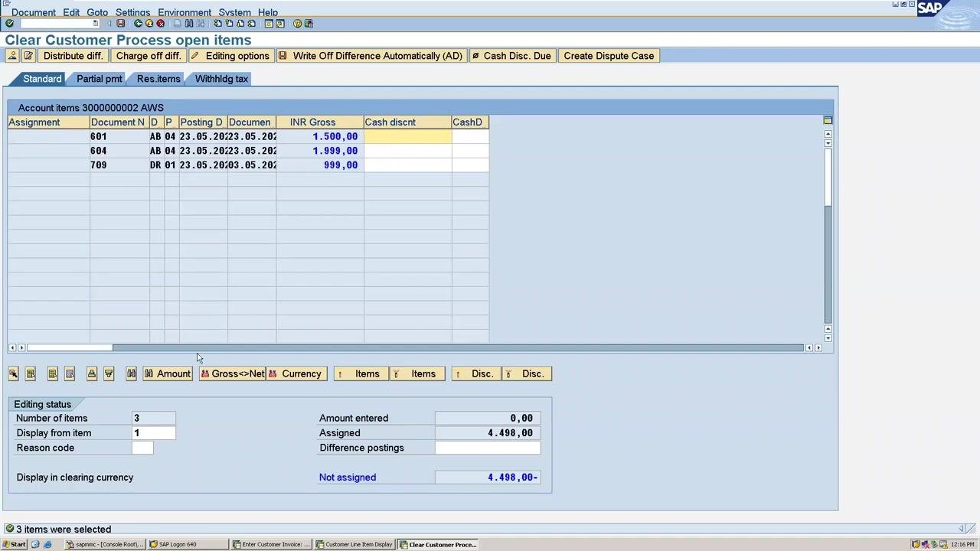This screenshot has height=551, width=980.
Task: Click the Customize local layout icon
Action: 309,23
